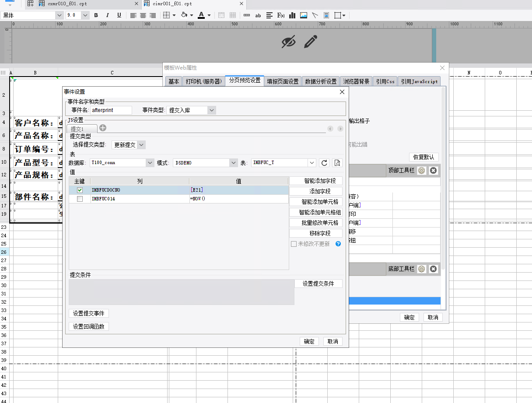Preview the IMBFUC_T table data

tap(337, 163)
